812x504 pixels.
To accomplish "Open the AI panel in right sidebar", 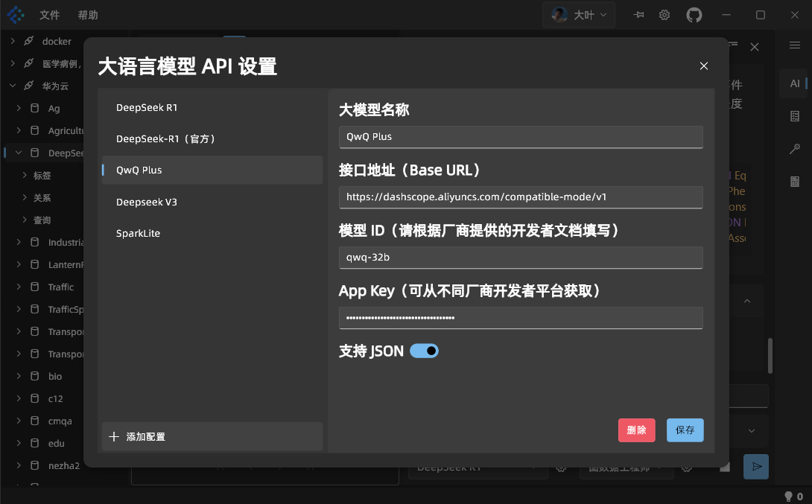I will coord(795,83).
